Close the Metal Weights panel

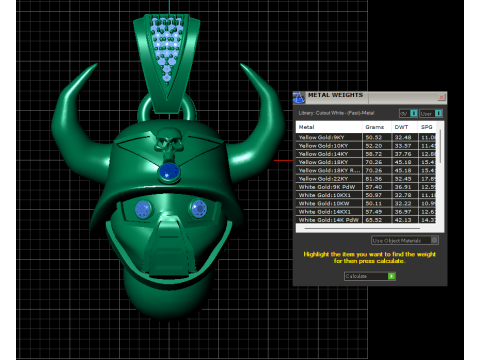coord(442,97)
